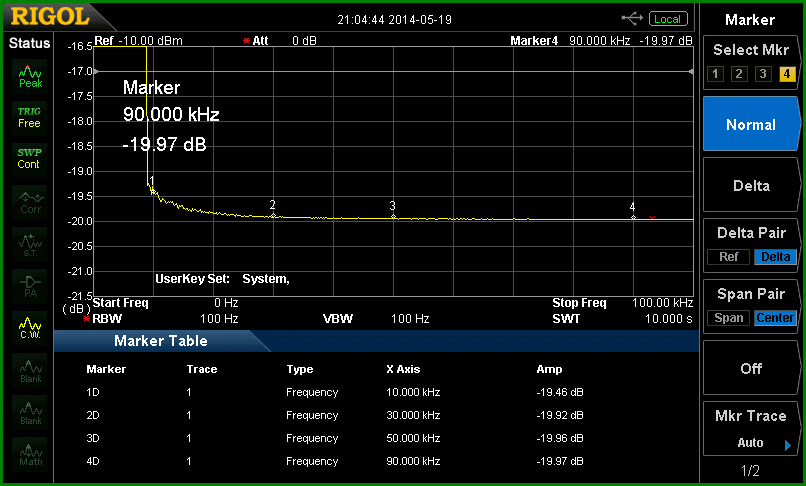Click marker 1 diamond on the trace

coord(153,191)
